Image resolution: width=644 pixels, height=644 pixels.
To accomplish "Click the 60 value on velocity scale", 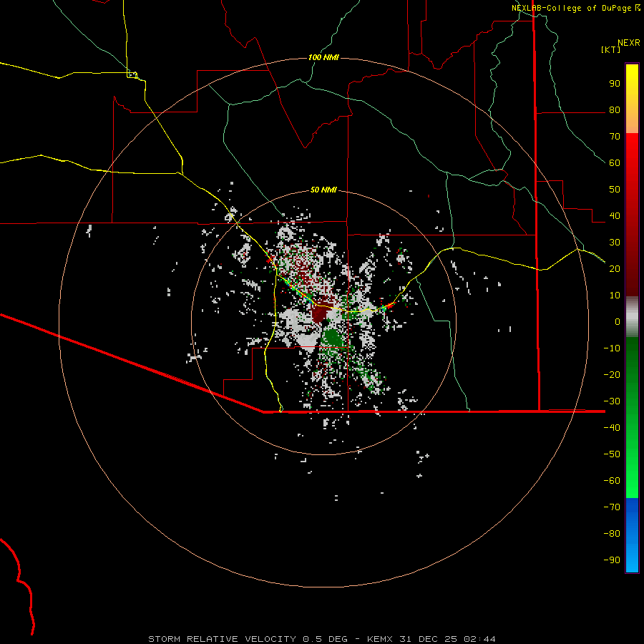I will coord(615,163).
